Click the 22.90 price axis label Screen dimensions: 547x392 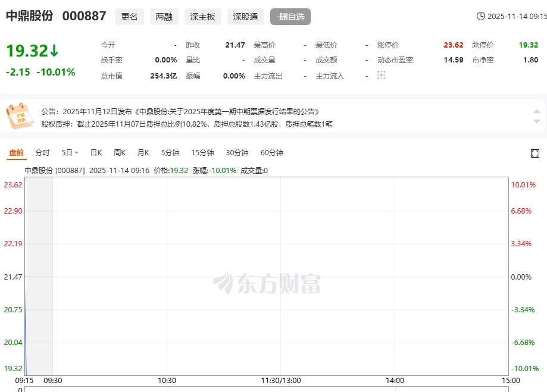(13, 211)
